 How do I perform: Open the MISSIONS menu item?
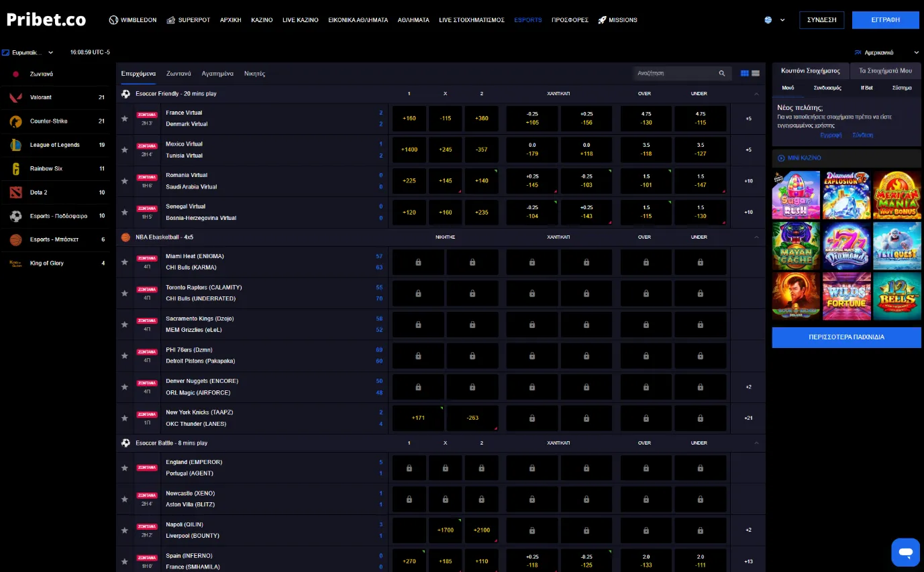(617, 20)
